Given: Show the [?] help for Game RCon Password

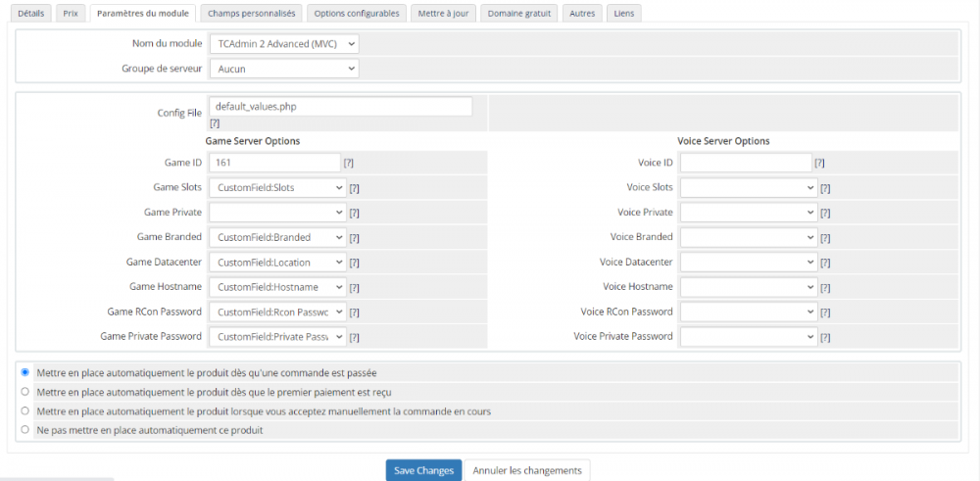Looking at the screenshot, I should pyautogui.click(x=354, y=313).
